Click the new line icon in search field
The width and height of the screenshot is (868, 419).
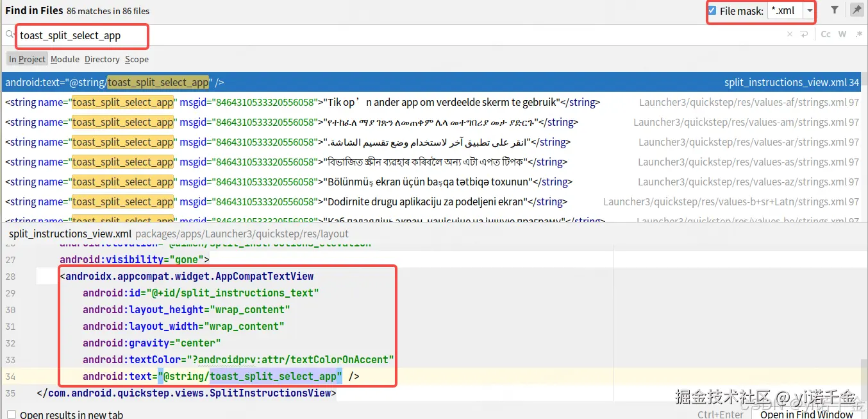[x=804, y=35]
